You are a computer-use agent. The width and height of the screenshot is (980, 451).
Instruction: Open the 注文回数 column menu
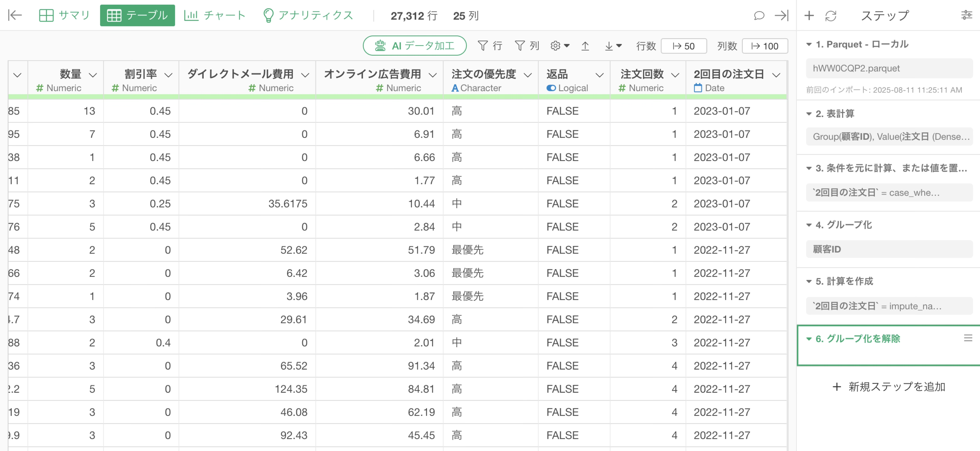(675, 75)
